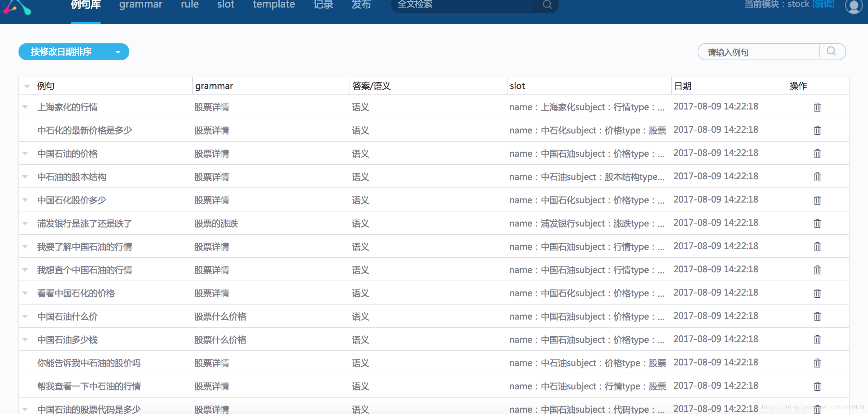Expand the 我要了解中国石油的行情 row
868x414 pixels.
tap(25, 247)
